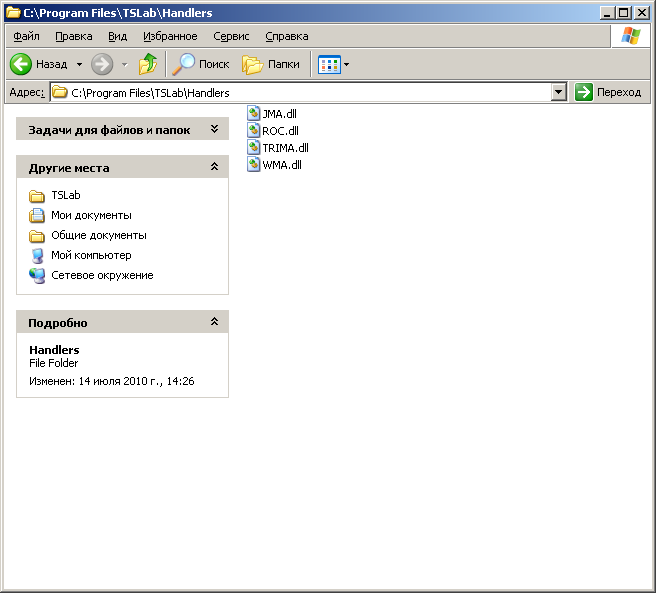Image resolution: width=656 pixels, height=593 pixels.
Task: Click the Папки toolbar label
Action: click(284, 64)
